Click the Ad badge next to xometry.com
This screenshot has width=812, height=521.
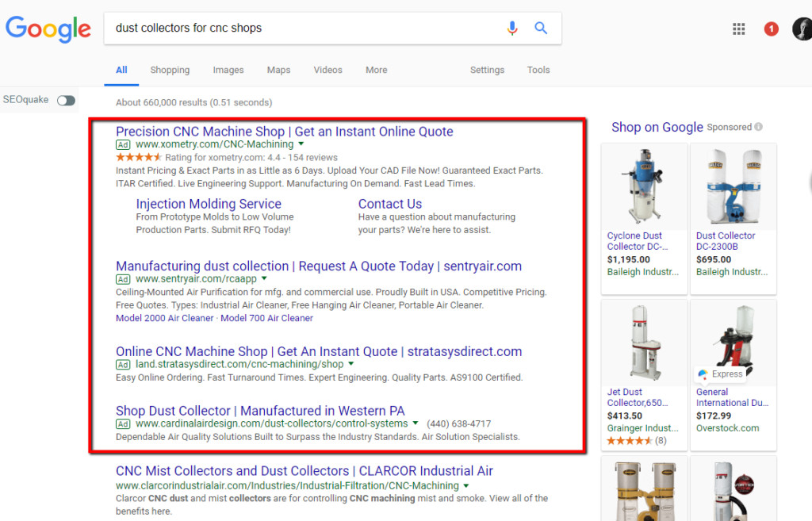tap(123, 145)
